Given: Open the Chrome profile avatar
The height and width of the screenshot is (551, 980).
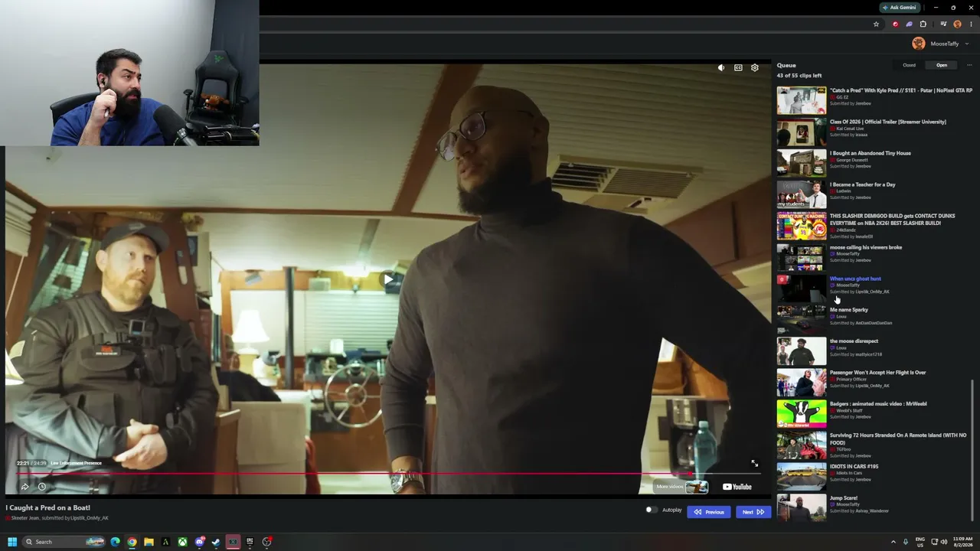Looking at the screenshot, I should [x=957, y=24].
